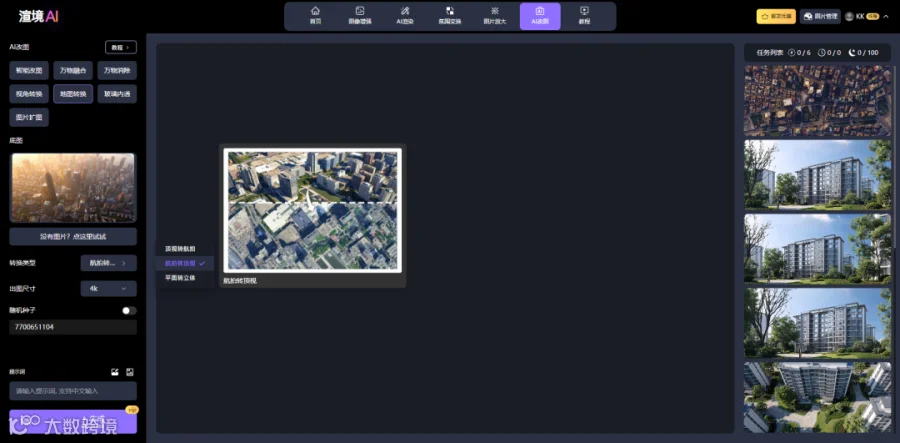Select the 图片扩图 mode

point(29,117)
